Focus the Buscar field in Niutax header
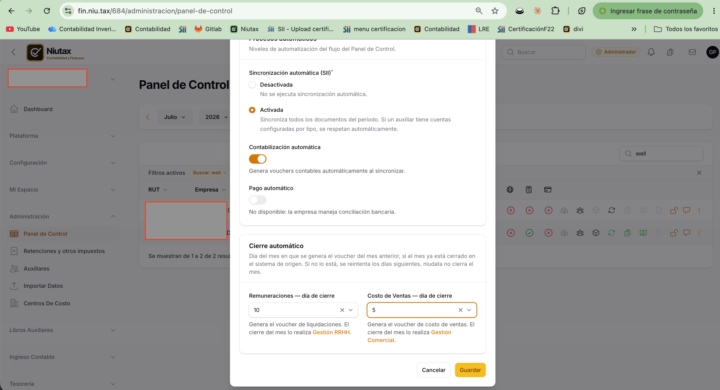The height and width of the screenshot is (390, 720). pyautogui.click(x=544, y=52)
